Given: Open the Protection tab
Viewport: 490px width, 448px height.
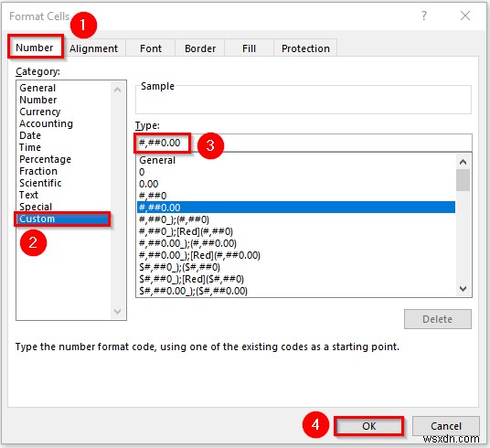Looking at the screenshot, I should click(x=305, y=48).
